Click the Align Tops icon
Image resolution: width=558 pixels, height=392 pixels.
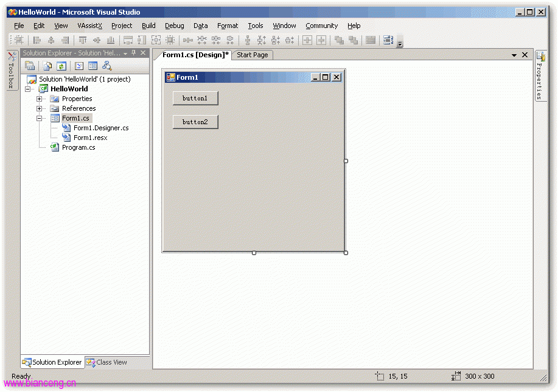pos(83,40)
